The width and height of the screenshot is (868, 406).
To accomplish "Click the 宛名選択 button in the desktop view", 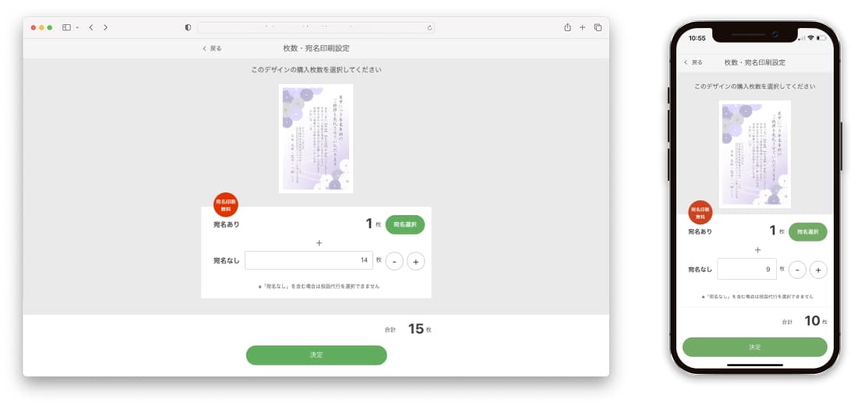I will click(x=405, y=224).
